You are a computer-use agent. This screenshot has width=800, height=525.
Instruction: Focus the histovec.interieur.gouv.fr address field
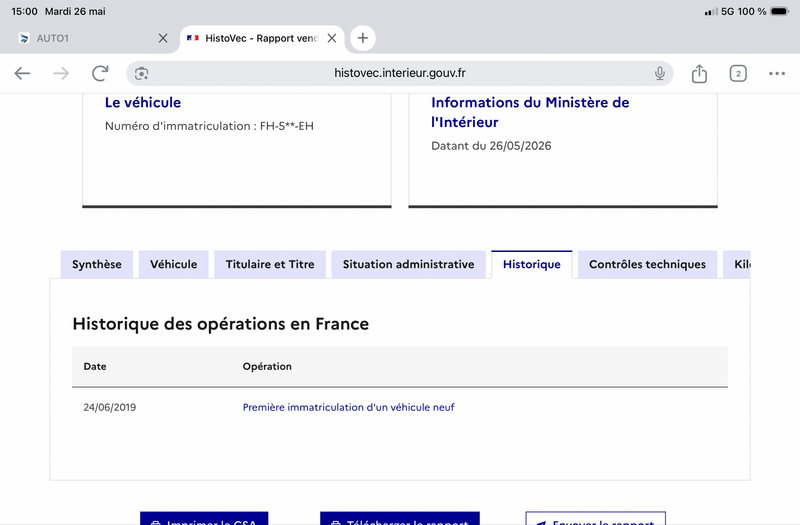(400, 73)
